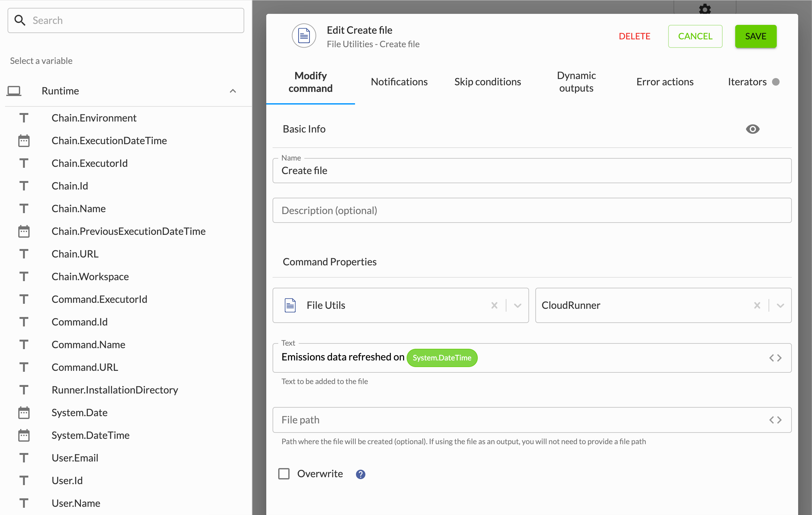The width and height of the screenshot is (812, 515).
Task: Select the Chain.Environment variable label
Action: pyautogui.click(x=94, y=118)
